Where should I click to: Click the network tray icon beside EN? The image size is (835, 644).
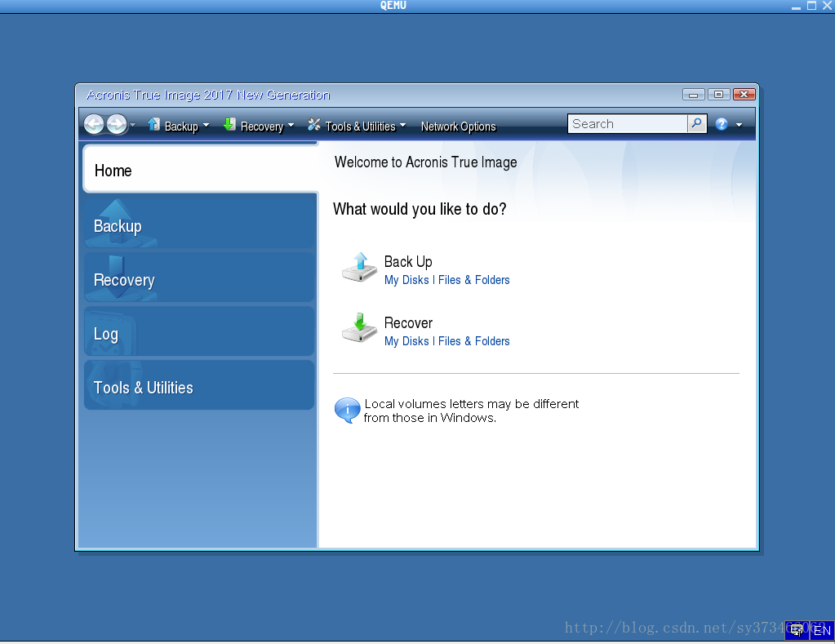(x=797, y=631)
